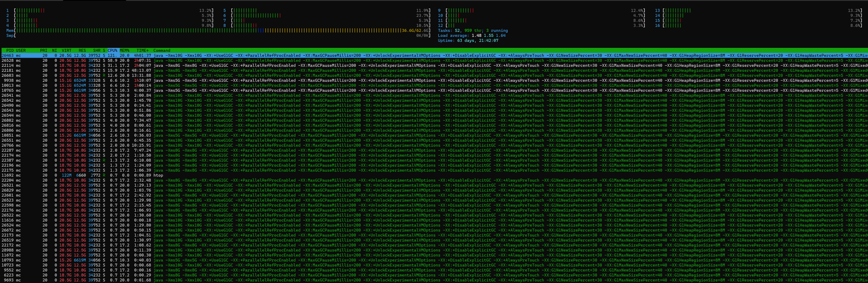Sort by the CPU% column header

pyautogui.click(x=112, y=51)
